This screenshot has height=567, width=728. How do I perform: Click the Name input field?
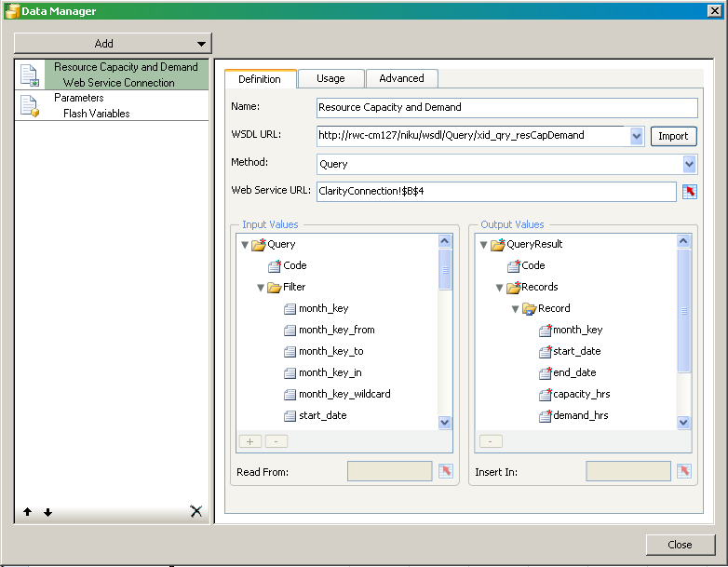(x=506, y=107)
